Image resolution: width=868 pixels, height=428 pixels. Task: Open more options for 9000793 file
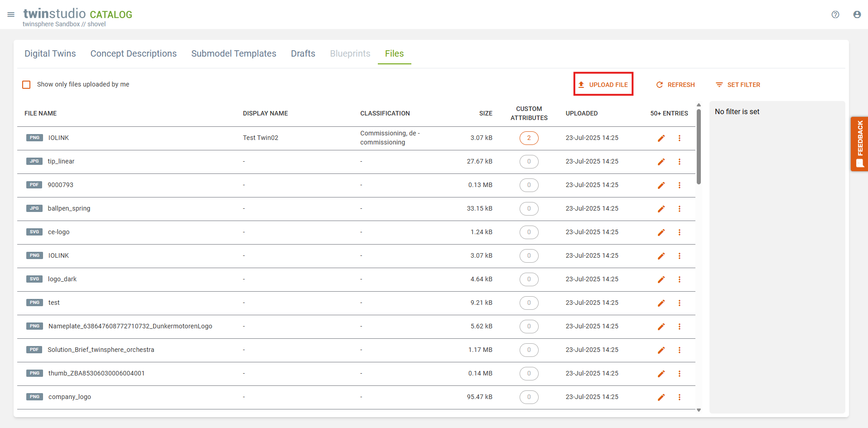click(679, 185)
